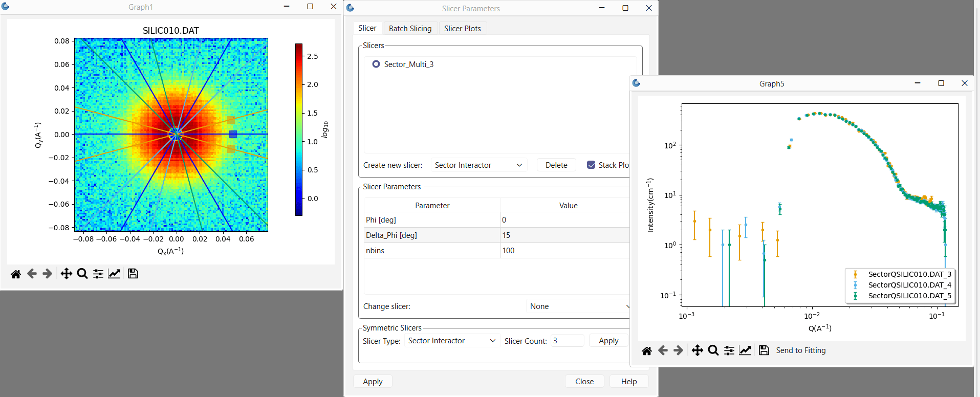Minimize Graph1 window
This screenshot has height=397, width=980.
click(x=287, y=7)
